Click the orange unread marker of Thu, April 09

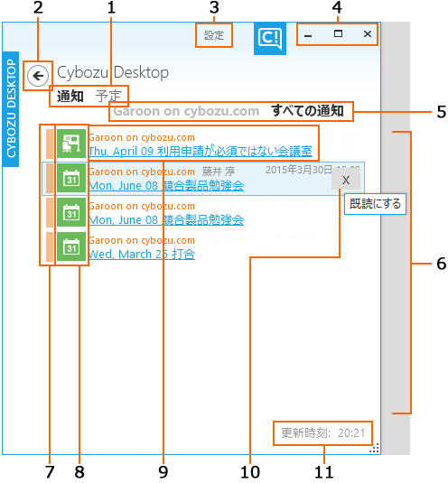50,144
